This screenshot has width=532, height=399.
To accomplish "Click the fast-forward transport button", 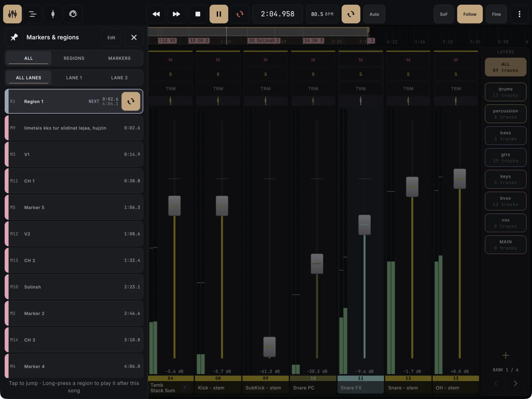I will (x=177, y=14).
